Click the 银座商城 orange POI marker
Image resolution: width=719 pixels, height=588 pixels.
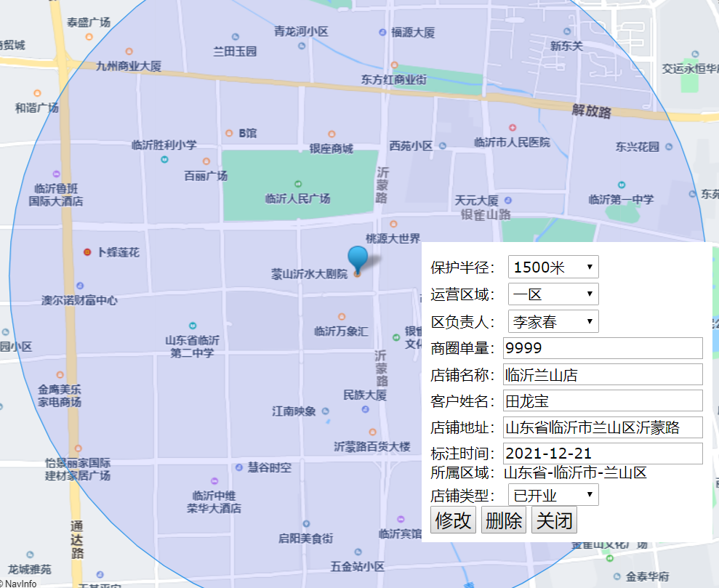tap(332, 134)
